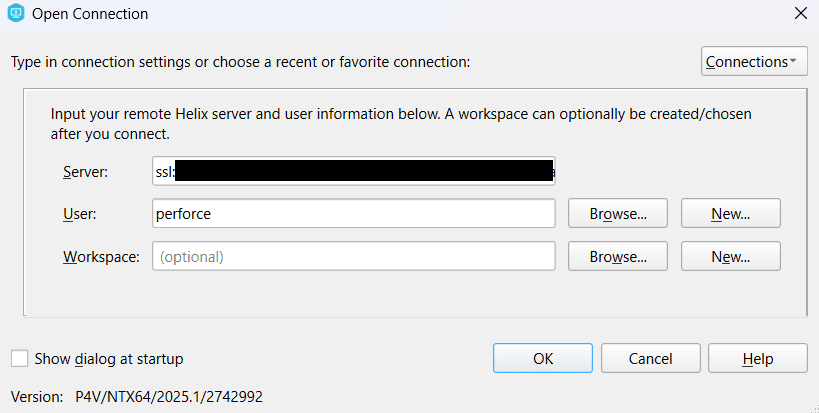Click the resize grip in dialog corner
The height and width of the screenshot is (413, 819).
813,407
